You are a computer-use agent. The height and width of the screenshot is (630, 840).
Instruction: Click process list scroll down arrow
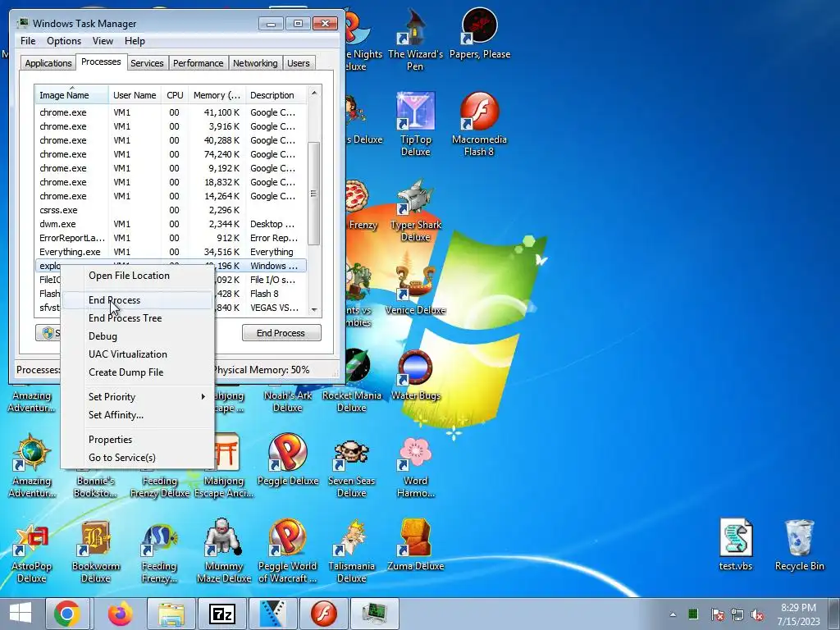(x=314, y=309)
